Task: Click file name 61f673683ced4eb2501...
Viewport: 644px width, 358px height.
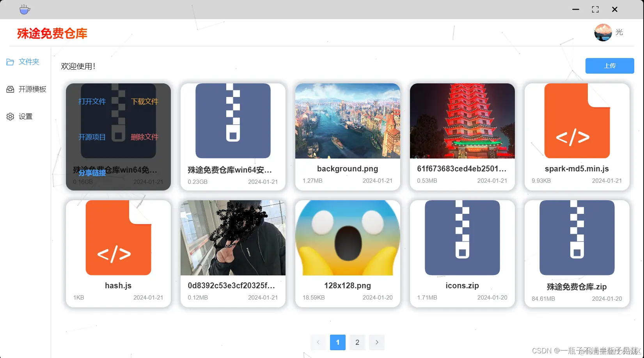Action: [462, 169]
